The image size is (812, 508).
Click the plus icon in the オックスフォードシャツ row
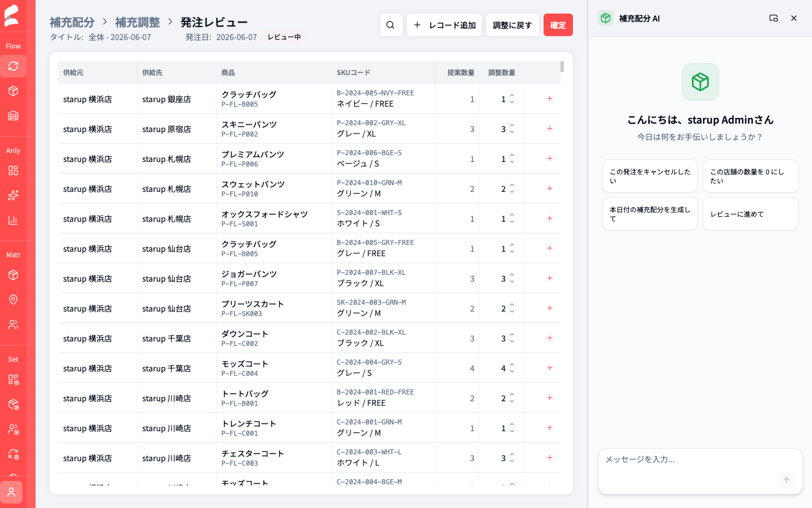point(550,218)
